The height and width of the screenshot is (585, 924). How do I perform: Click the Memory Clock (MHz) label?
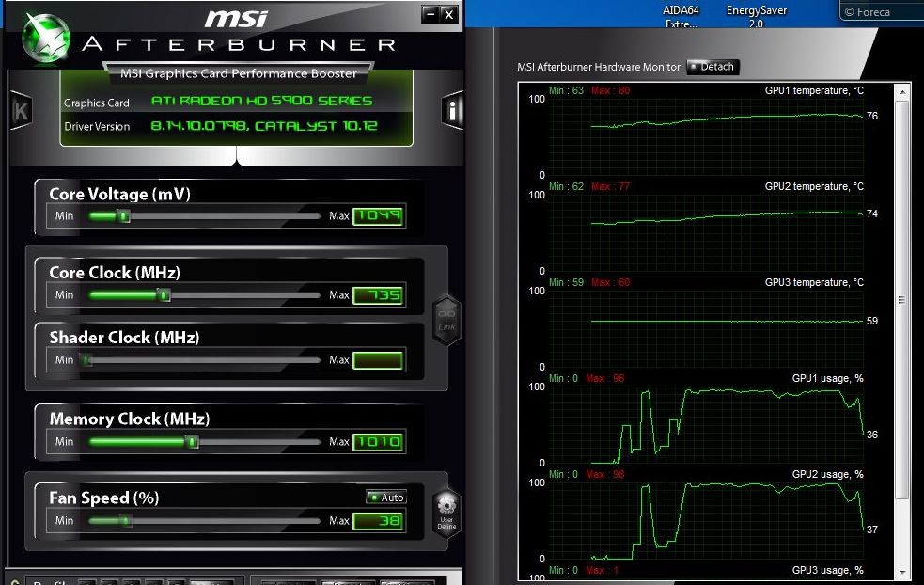tap(130, 419)
